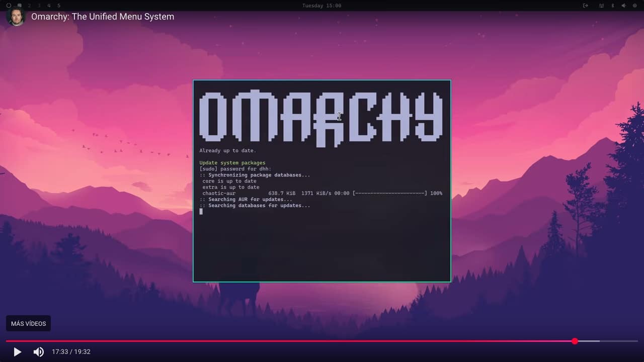Image resolution: width=644 pixels, height=362 pixels.
Task: Select the active workspace indicator next to the logo
Action: click(19, 6)
